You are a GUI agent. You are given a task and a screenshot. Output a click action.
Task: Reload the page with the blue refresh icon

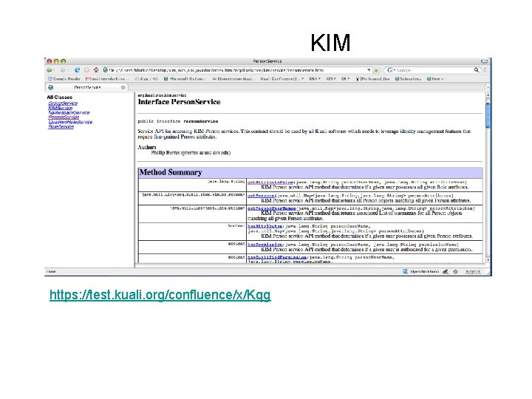[77, 70]
